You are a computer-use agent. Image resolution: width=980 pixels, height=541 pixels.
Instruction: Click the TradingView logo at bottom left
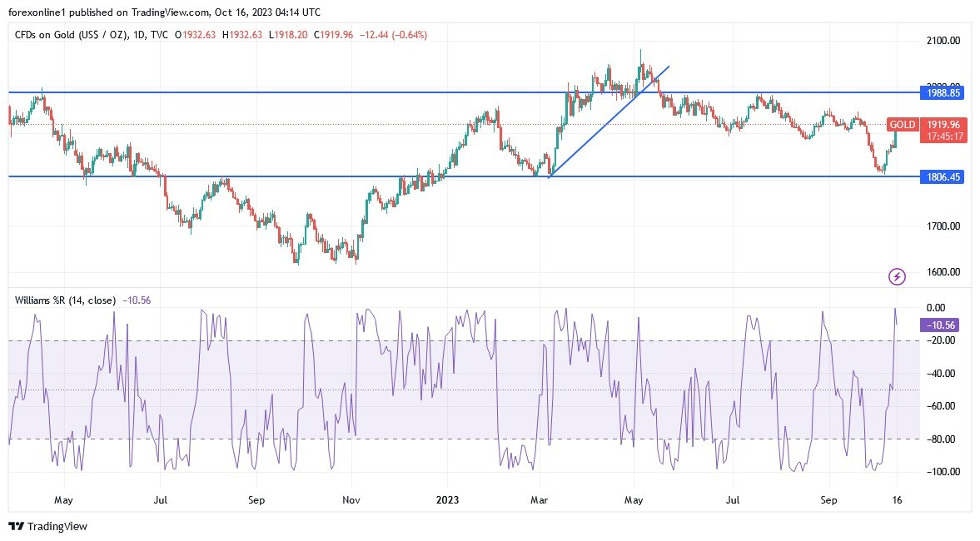[x=16, y=526]
